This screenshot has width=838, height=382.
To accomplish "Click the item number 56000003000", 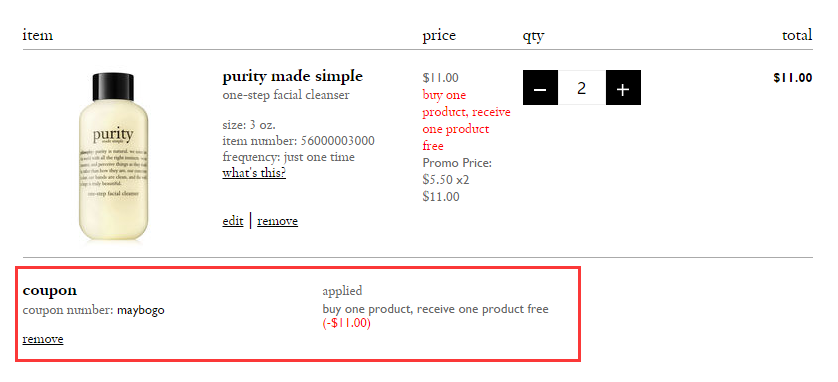I will point(338,141).
